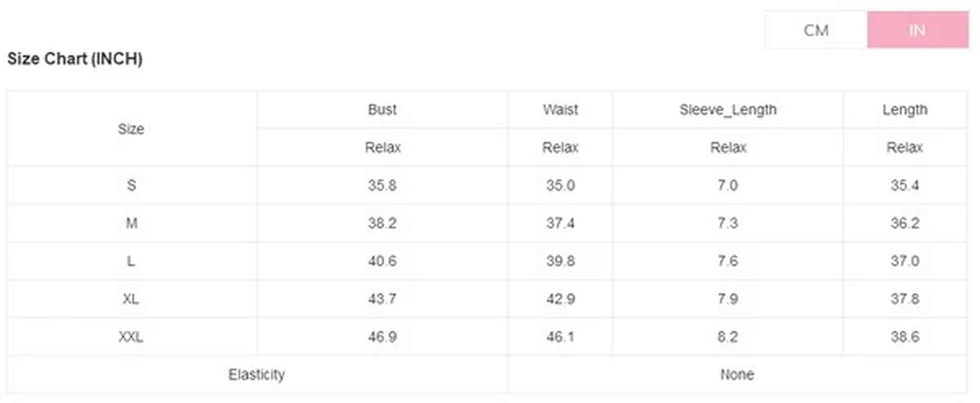Click the Length column header

904,109
